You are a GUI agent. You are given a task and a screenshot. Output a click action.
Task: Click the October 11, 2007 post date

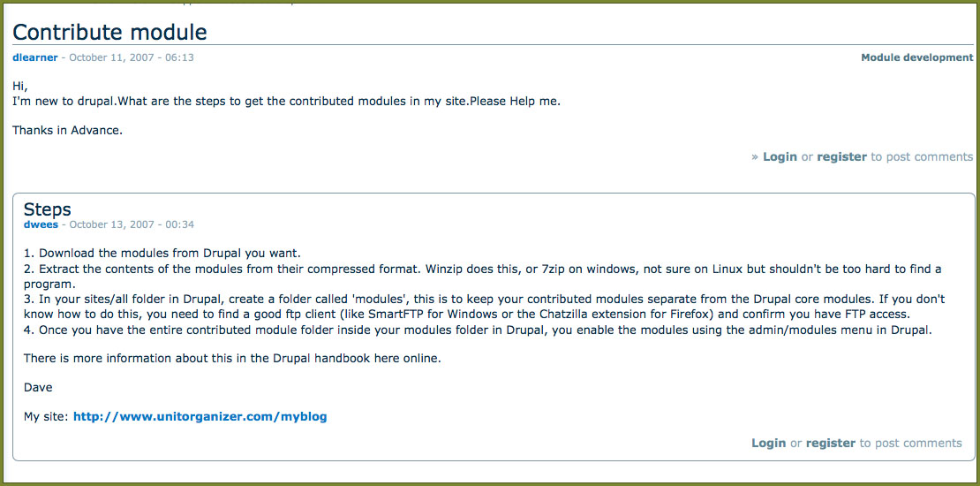tap(131, 57)
